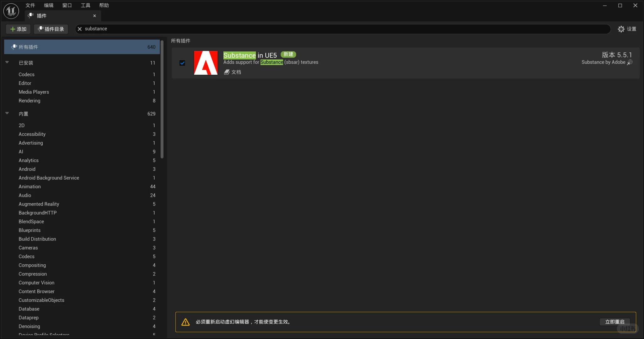Click the clear search X icon
The height and width of the screenshot is (339, 644).
pos(80,29)
